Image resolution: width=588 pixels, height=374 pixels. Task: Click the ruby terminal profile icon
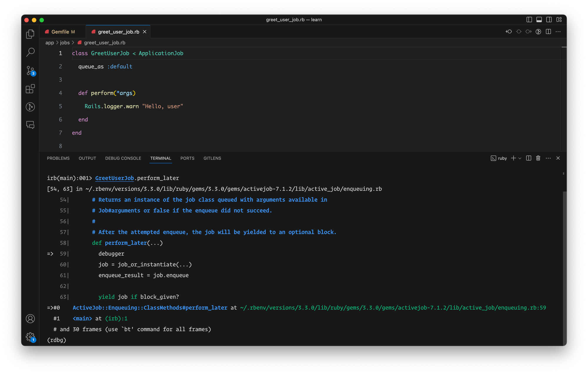pyautogui.click(x=499, y=158)
